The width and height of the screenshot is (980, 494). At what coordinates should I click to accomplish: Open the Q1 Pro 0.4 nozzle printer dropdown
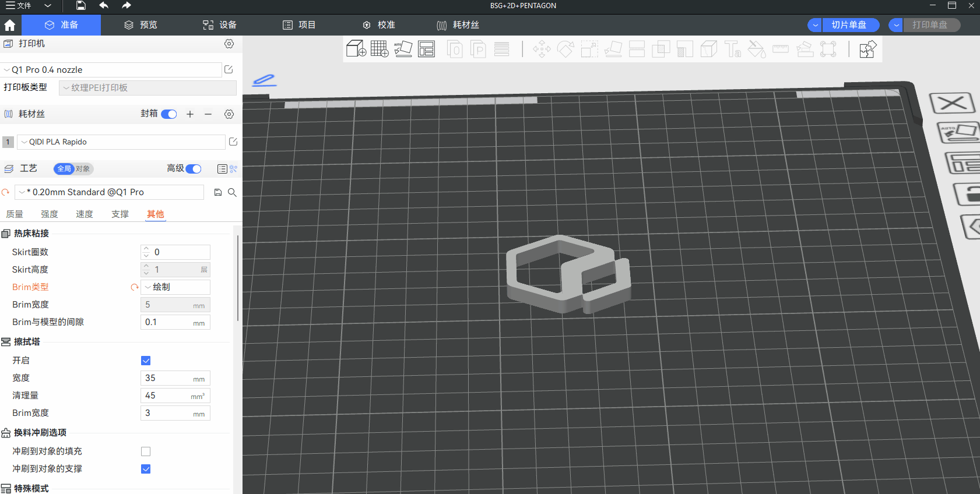[x=111, y=70]
